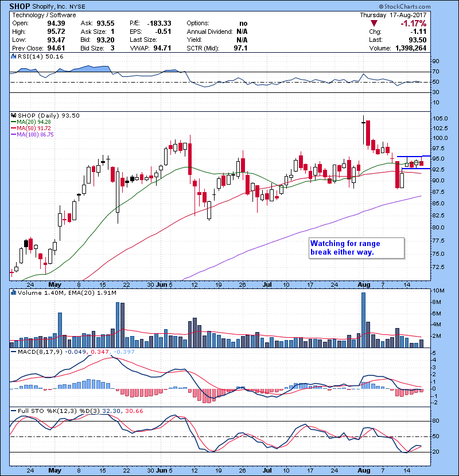The height and width of the screenshot is (476, 459).
Task: Click the Prev Close value 94.61
Action: pyautogui.click(x=56, y=48)
